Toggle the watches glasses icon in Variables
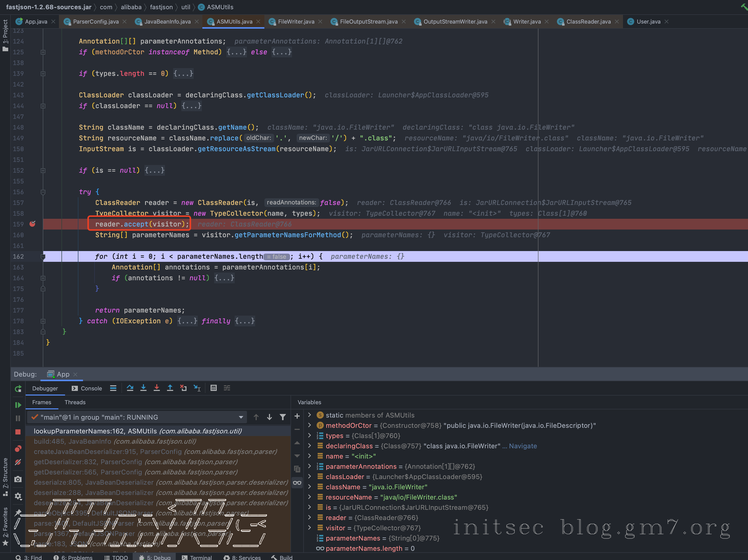 point(297,483)
